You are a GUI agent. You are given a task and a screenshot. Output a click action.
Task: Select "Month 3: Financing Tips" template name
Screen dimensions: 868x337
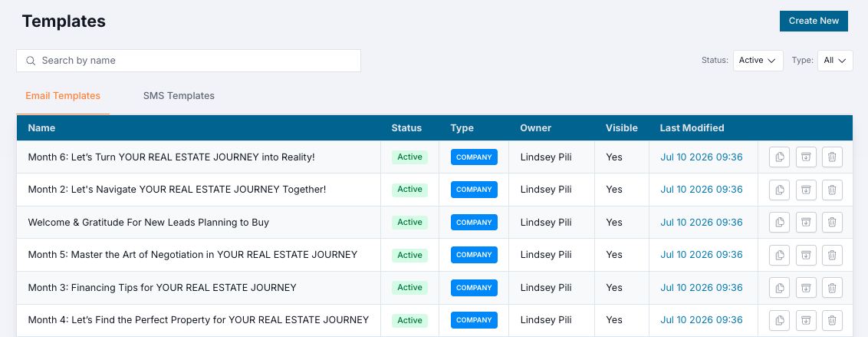pyautogui.click(x=163, y=288)
